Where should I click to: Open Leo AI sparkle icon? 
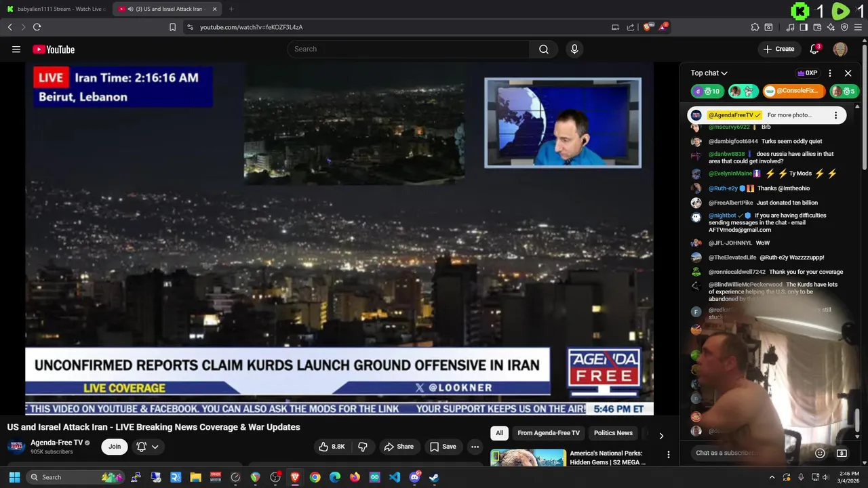[x=831, y=27]
